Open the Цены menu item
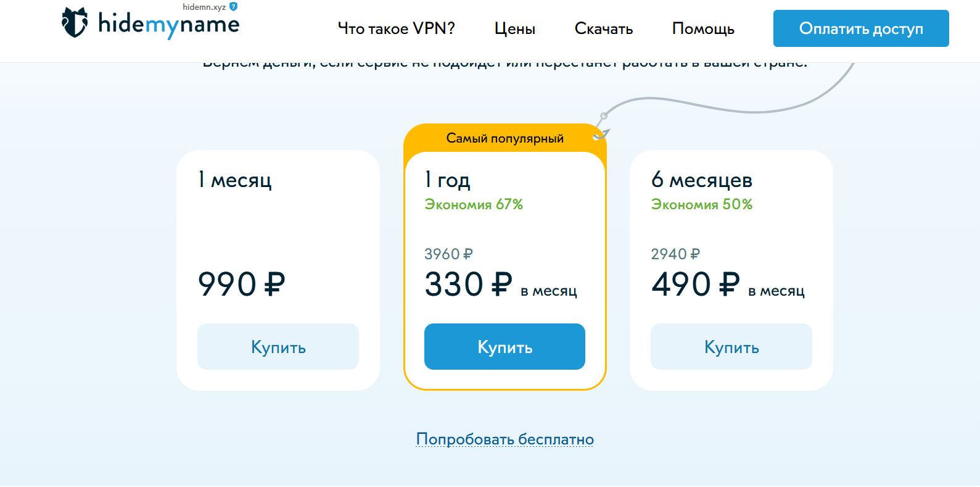The image size is (980, 487). (515, 28)
